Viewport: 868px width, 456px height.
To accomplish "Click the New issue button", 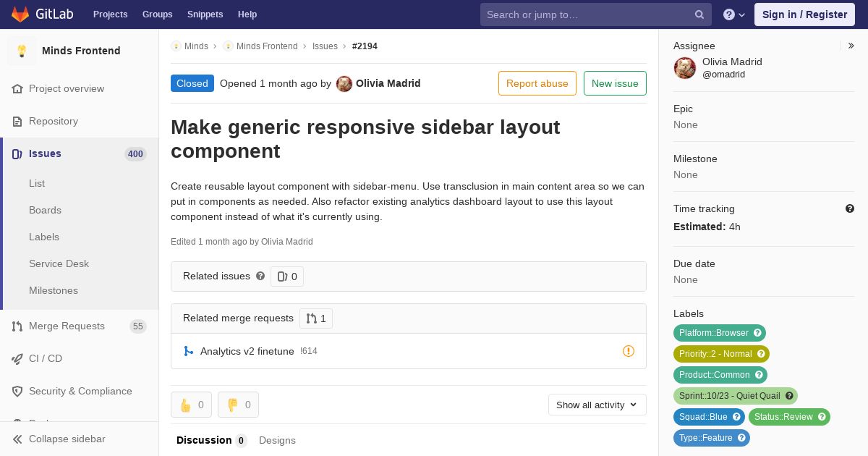I will coord(615,83).
